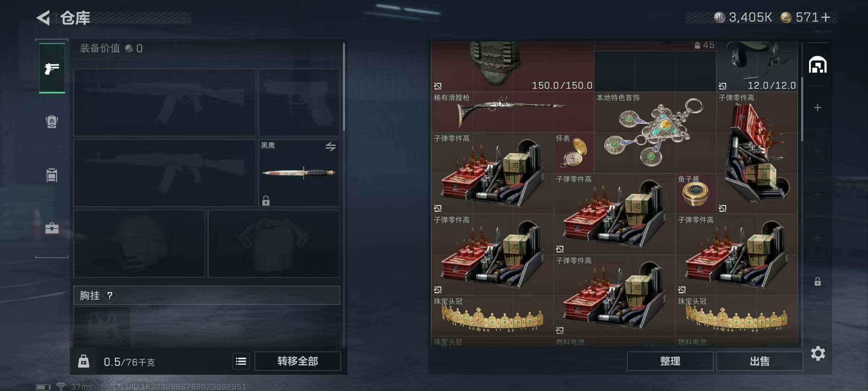
Task: Go back using the arrow beside 仓库
Action: tap(43, 18)
